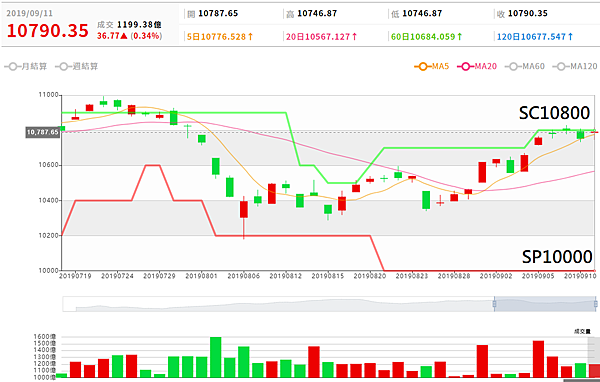Image resolution: width=600 pixels, height=382 pixels.
Task: Click the 20日10567.127 moving average value
Action: click(321, 37)
